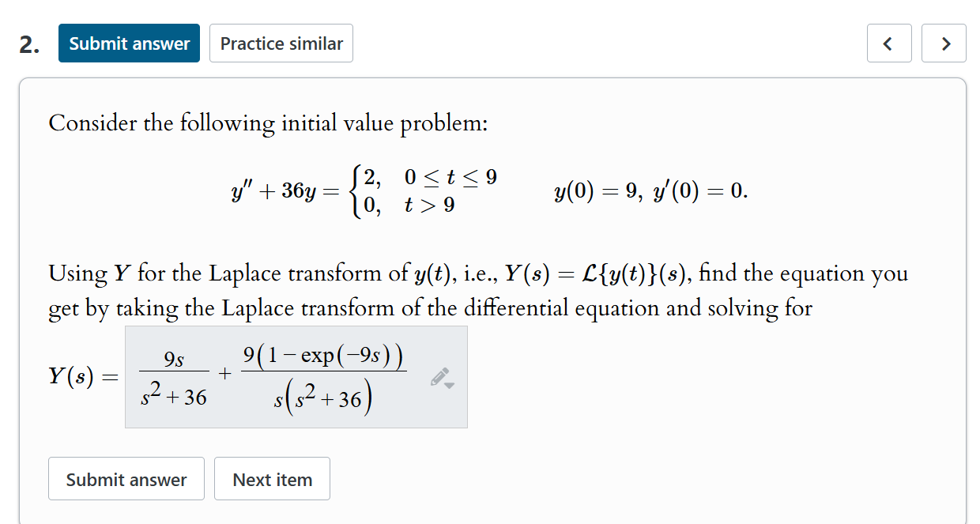980x524 pixels.
Task: Click the pencil edit icon beside the answer
Action: [x=439, y=376]
